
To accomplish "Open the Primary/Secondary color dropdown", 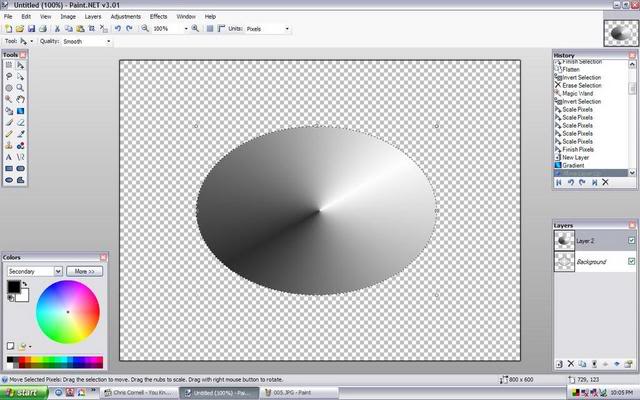I will 34,271.
